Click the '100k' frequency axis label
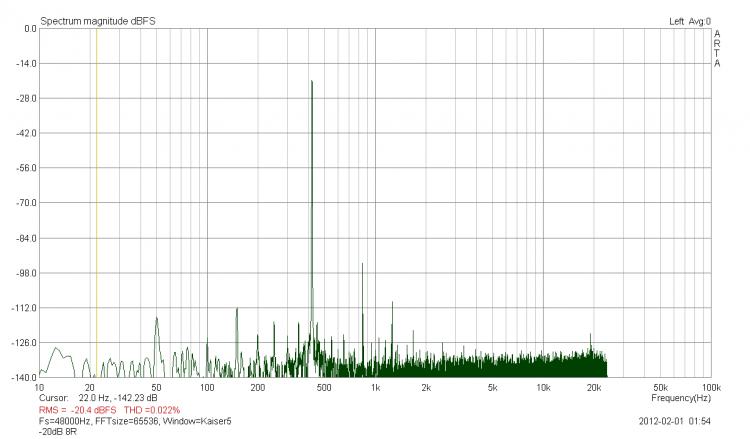 711,387
